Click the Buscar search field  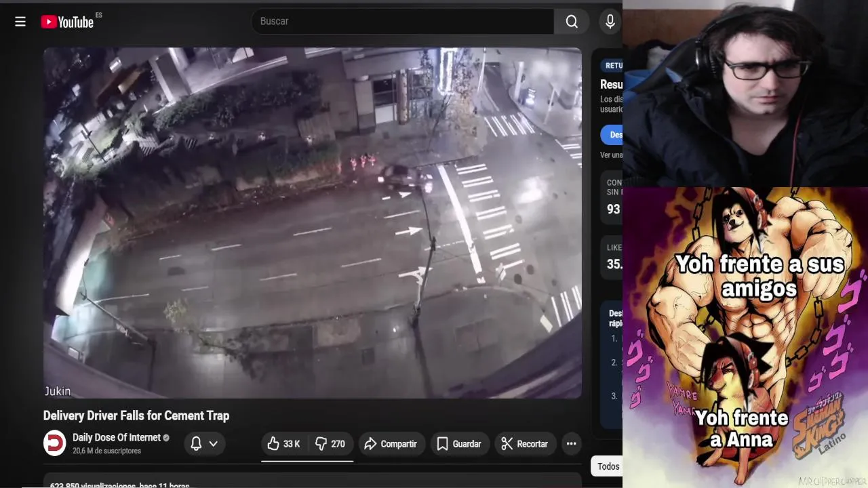(403, 22)
